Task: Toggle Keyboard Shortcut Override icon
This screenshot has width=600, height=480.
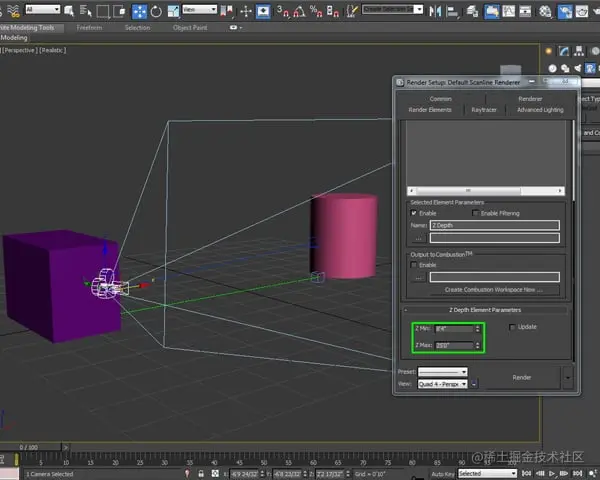Action: [263, 11]
